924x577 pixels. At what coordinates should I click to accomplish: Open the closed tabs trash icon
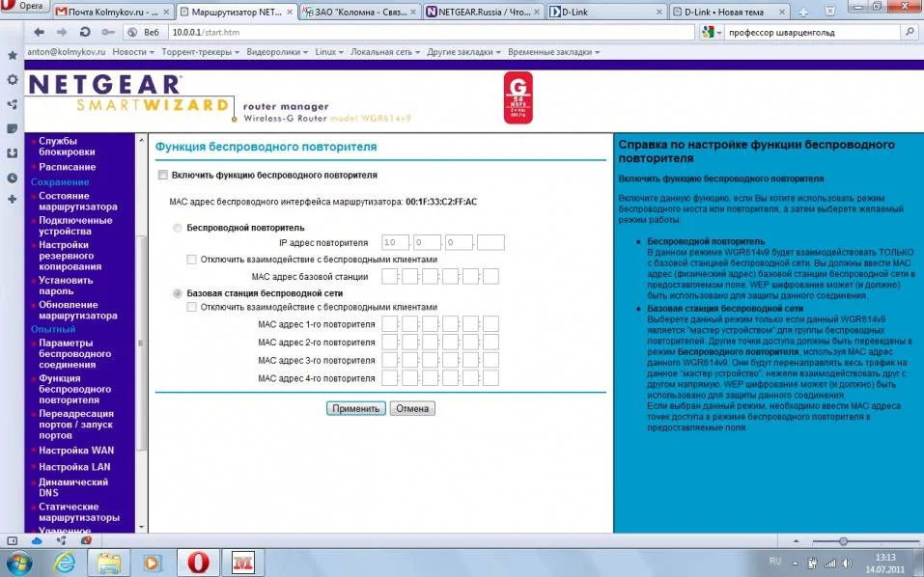click(x=829, y=11)
